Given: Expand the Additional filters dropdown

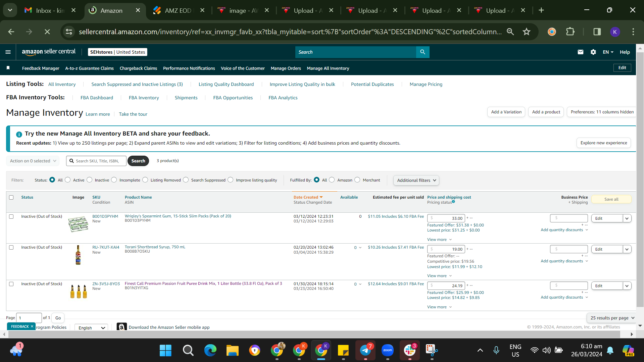Looking at the screenshot, I should click(x=416, y=180).
